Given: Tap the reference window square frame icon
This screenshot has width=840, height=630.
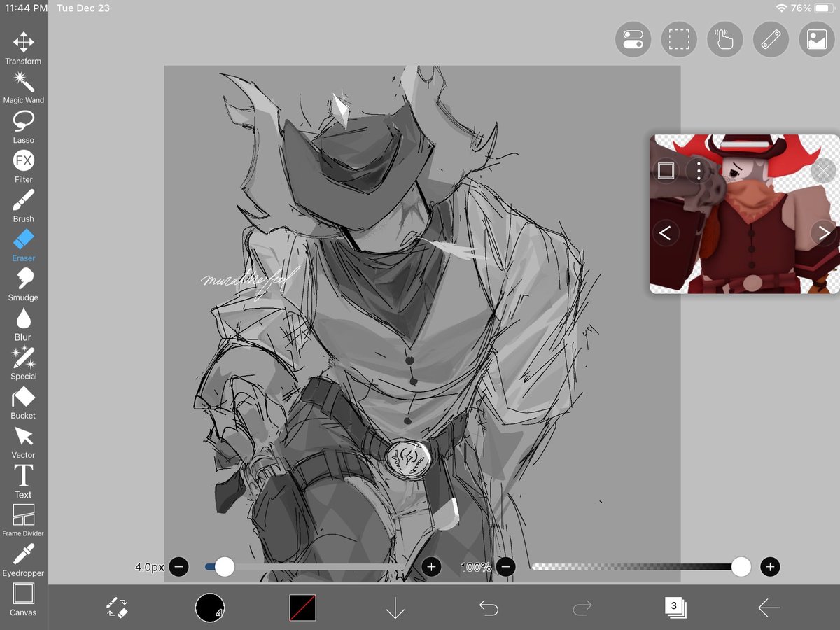Looking at the screenshot, I should coord(666,170).
